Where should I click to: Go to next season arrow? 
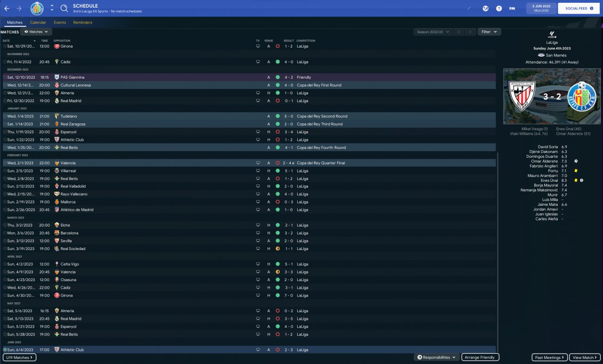[470, 32]
